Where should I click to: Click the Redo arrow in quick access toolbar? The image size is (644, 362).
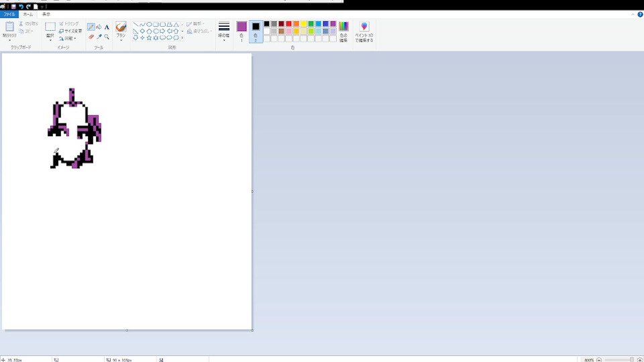(x=28, y=7)
